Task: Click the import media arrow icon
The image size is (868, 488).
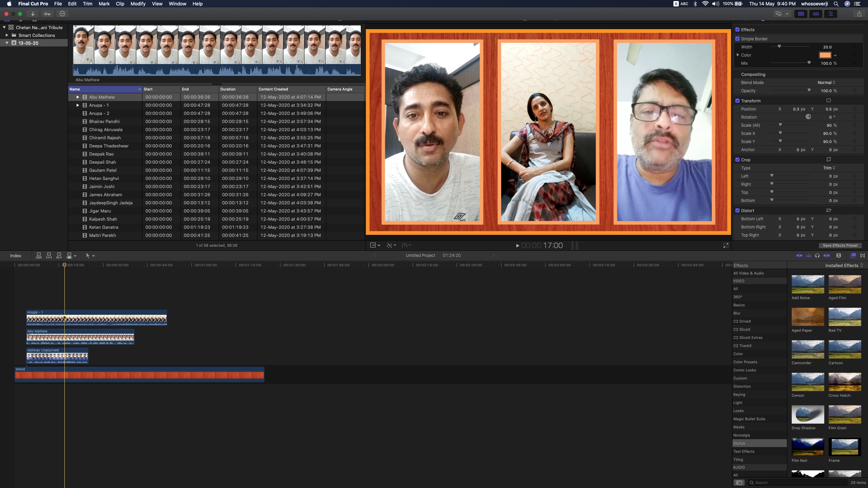Action: (33, 14)
